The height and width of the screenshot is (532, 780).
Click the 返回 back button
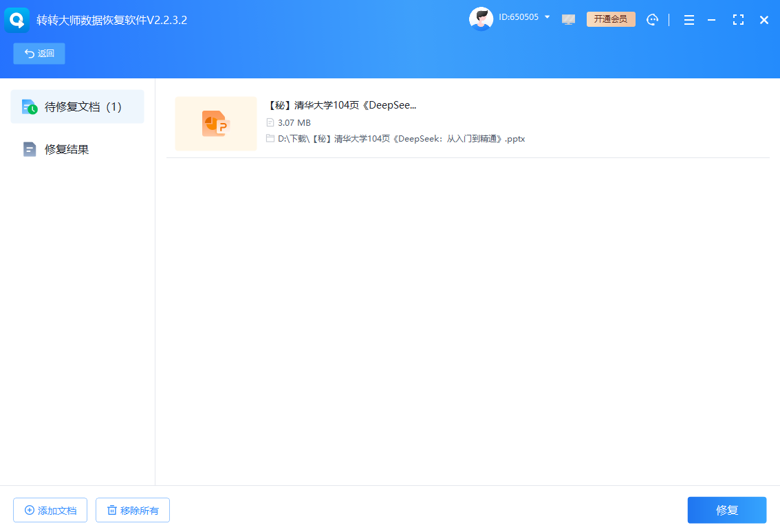(x=39, y=53)
